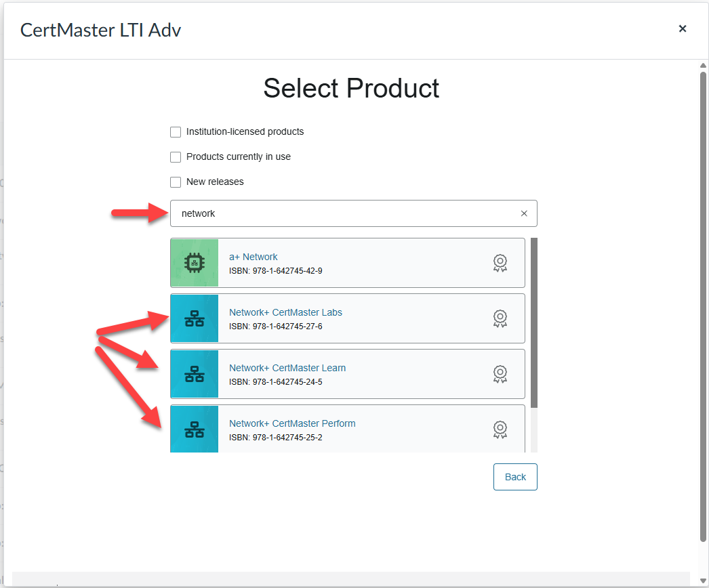Click the award ribbon icon for CertMaster Labs

500,318
